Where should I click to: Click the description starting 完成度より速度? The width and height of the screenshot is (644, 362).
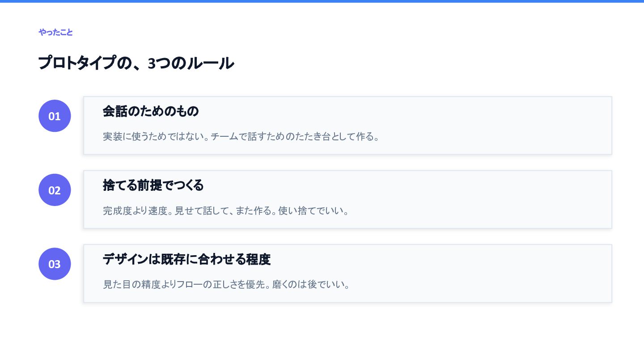(x=226, y=210)
